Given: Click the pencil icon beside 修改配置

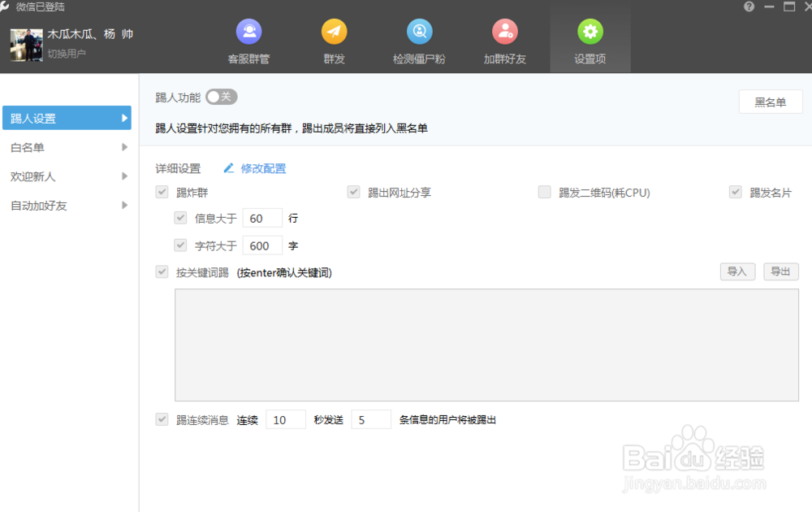Looking at the screenshot, I should [x=228, y=168].
